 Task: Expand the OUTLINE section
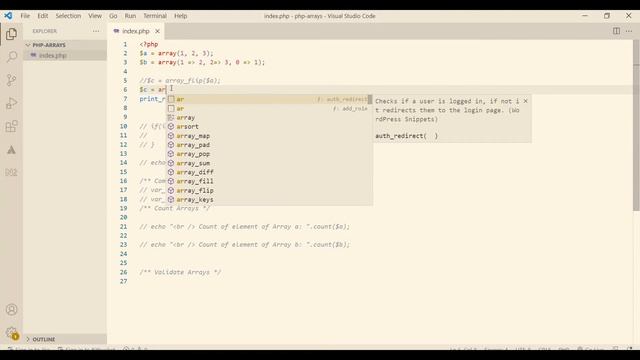click(65, 339)
